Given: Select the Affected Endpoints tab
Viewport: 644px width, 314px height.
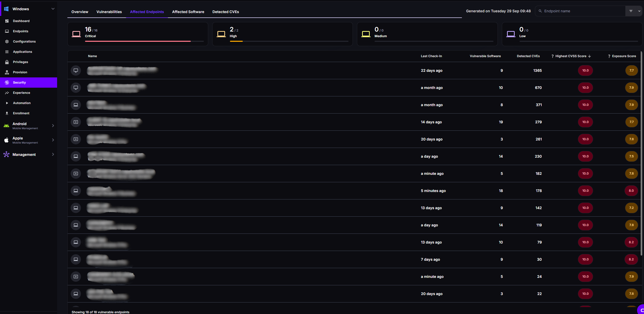Looking at the screenshot, I should coord(147,12).
